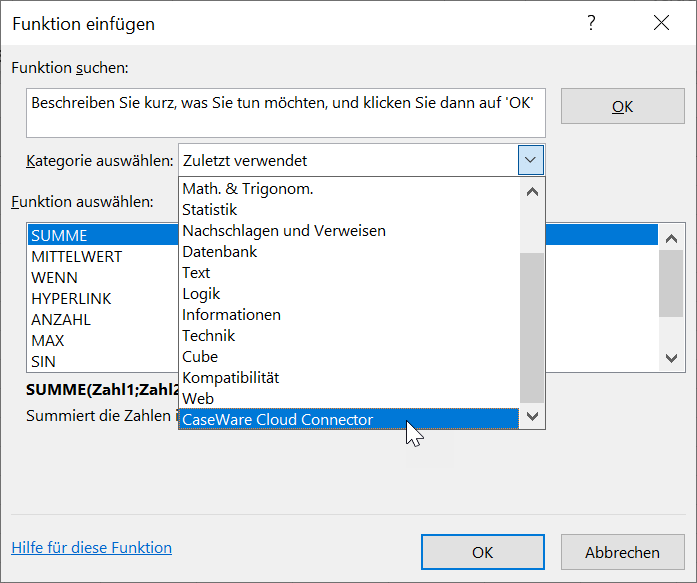This screenshot has height=583, width=697.
Task: Click the OK button next to search field
Action: (x=622, y=106)
